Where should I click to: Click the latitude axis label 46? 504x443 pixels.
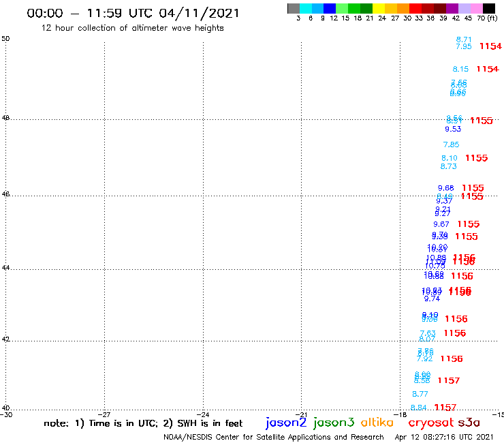5,194
